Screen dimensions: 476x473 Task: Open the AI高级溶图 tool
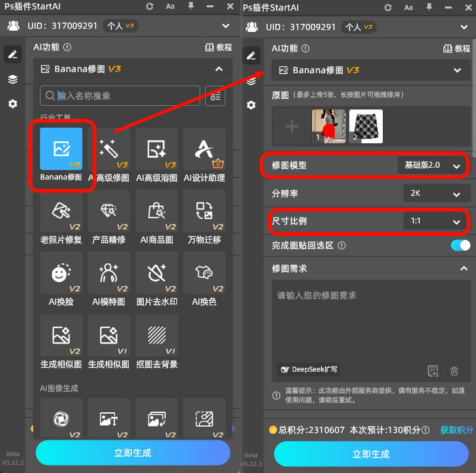pos(156,149)
